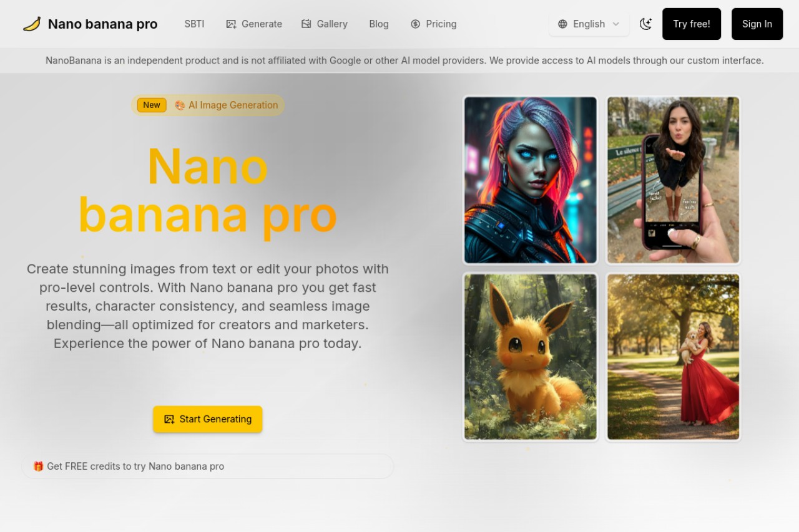Open the phone selfie woman thumbnail
The height and width of the screenshot is (532, 799).
tap(674, 180)
